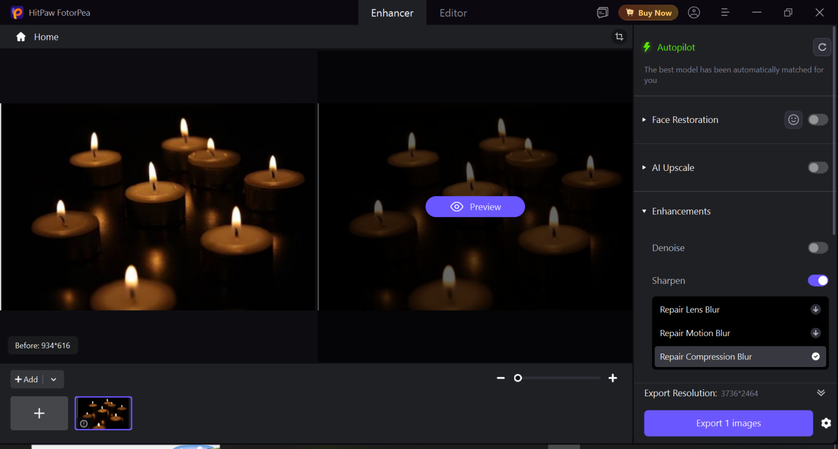The image size is (838, 449).
Task: Click the Preview button
Action: pos(475,207)
